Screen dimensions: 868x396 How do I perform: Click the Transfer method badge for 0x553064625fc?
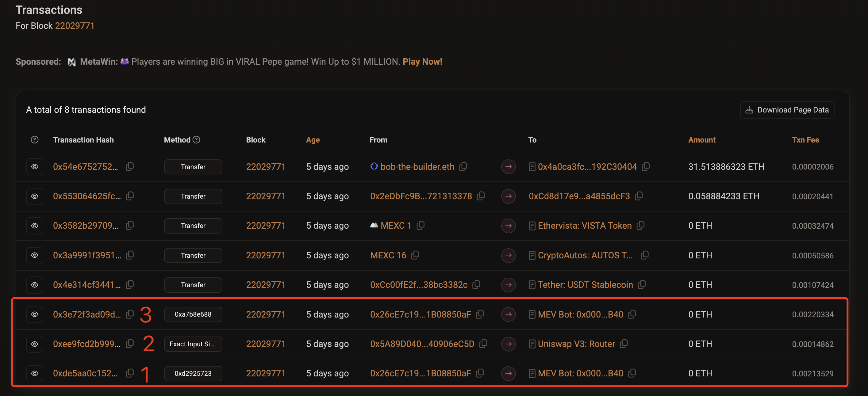[x=193, y=196]
